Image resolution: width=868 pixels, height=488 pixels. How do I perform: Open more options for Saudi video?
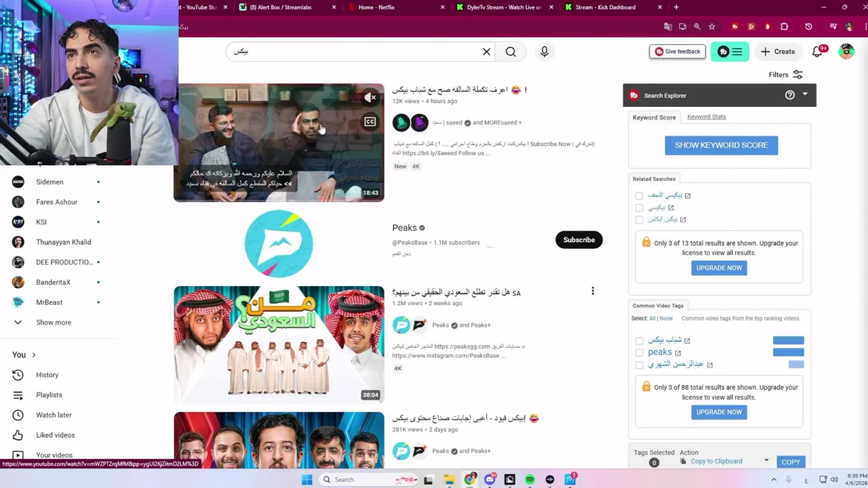(593, 291)
